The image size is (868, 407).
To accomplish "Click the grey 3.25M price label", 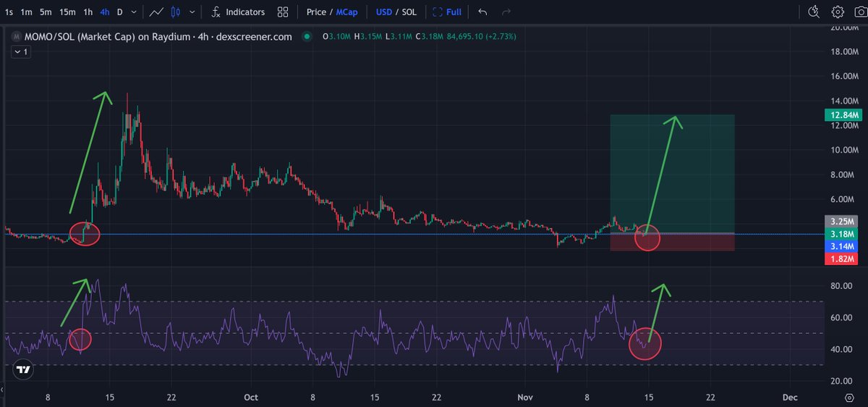I will click(842, 222).
